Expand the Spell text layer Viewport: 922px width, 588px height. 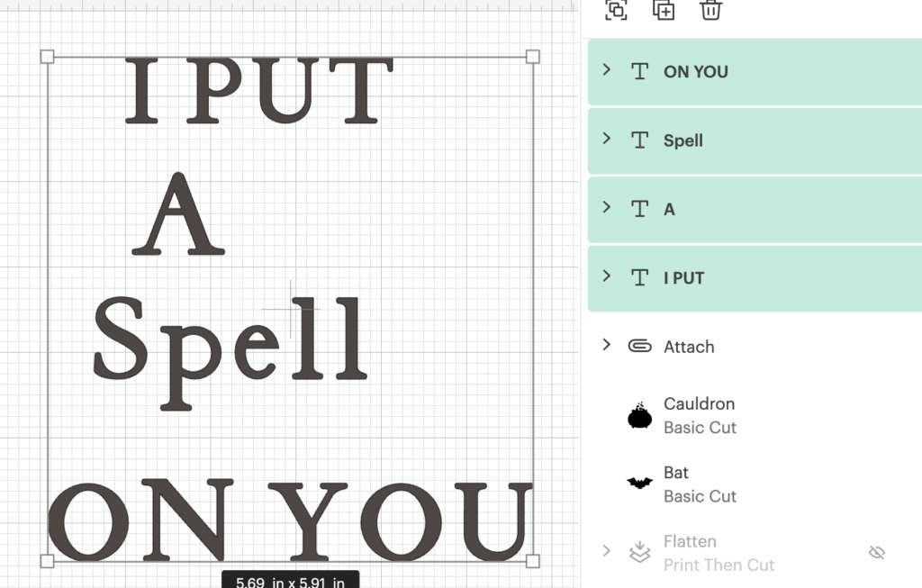click(x=607, y=139)
